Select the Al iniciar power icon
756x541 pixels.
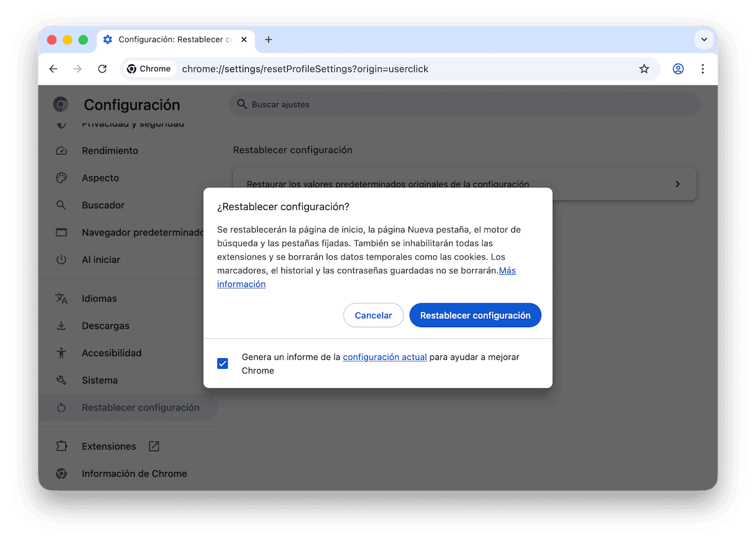point(61,259)
